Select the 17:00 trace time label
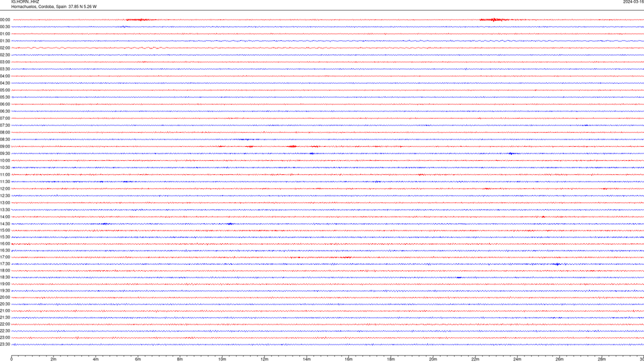644x362 pixels. coord(5,257)
